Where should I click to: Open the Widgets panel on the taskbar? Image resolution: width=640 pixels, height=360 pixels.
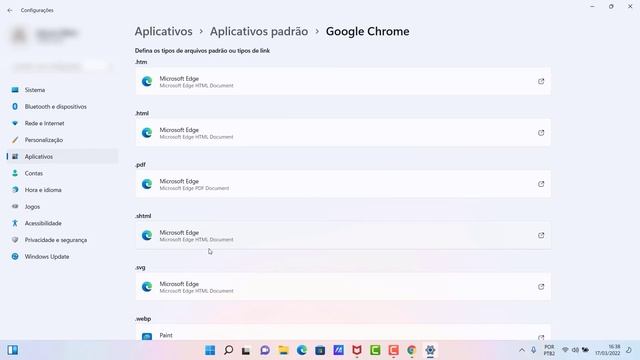[13, 350]
